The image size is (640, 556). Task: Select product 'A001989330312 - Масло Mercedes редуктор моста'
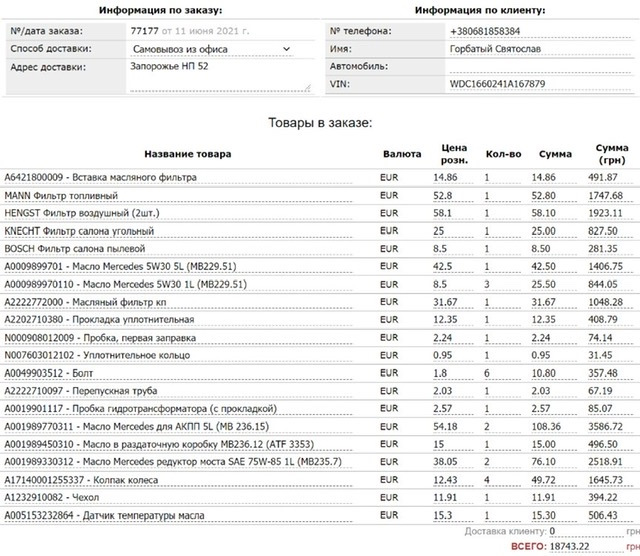(x=178, y=462)
